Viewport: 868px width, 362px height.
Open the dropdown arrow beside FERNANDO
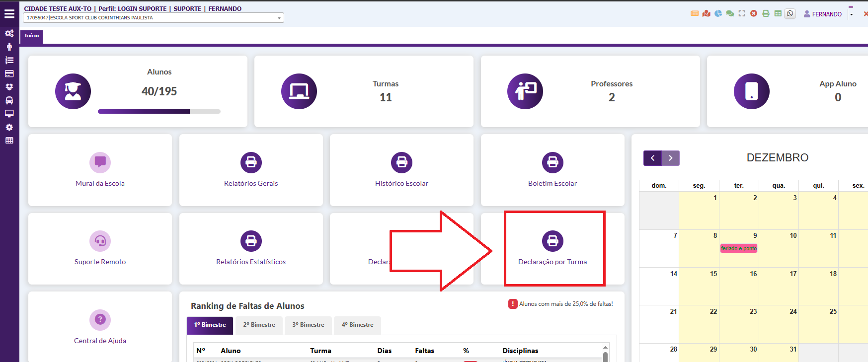click(851, 14)
